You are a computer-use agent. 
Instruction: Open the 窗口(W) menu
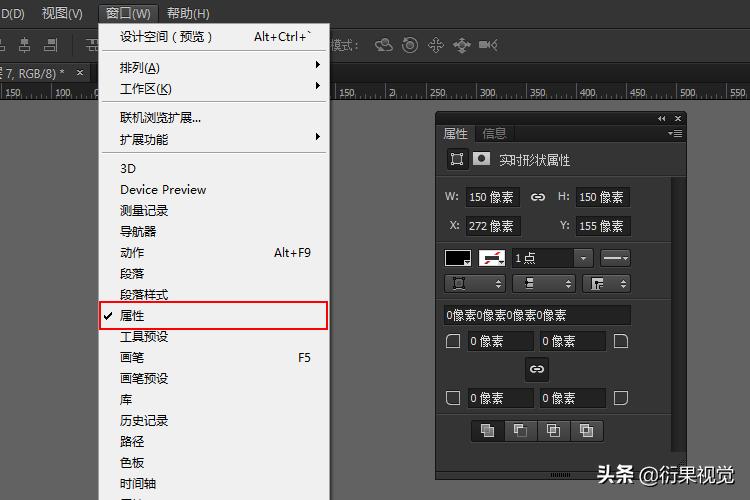coord(128,13)
